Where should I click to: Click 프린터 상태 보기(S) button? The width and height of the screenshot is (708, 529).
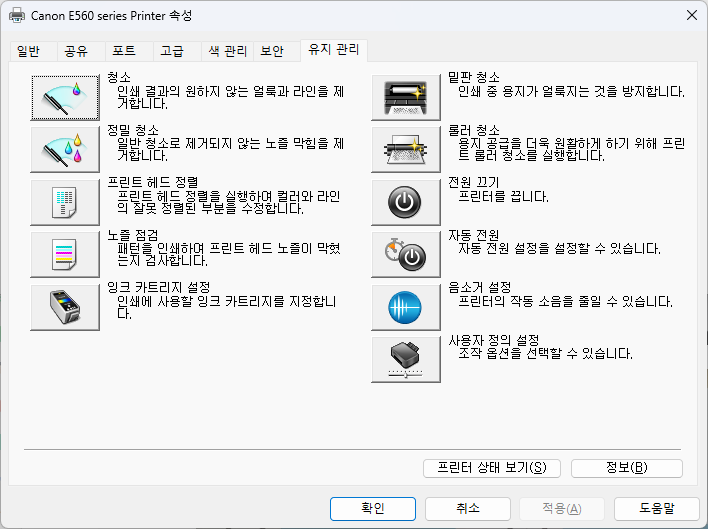point(492,468)
